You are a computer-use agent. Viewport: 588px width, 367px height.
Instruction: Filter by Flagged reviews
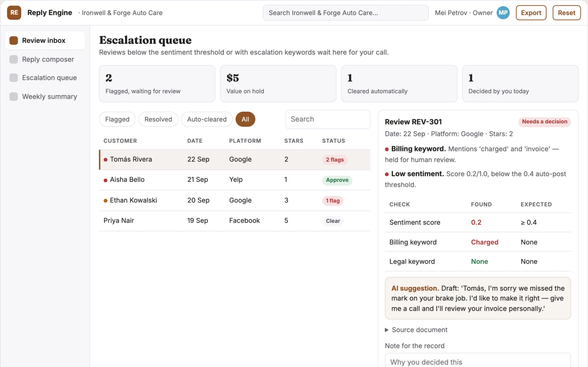point(117,119)
